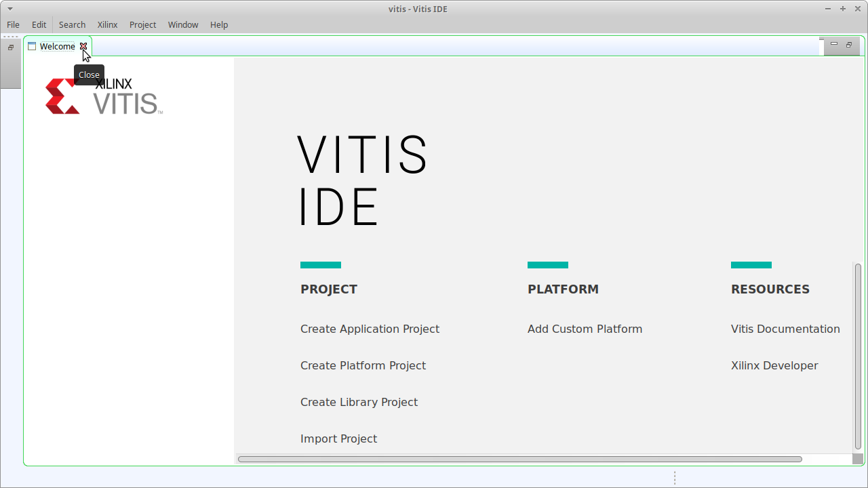Click the Xilinx Vitis logo
The width and height of the screenshot is (868, 488).
point(104,96)
